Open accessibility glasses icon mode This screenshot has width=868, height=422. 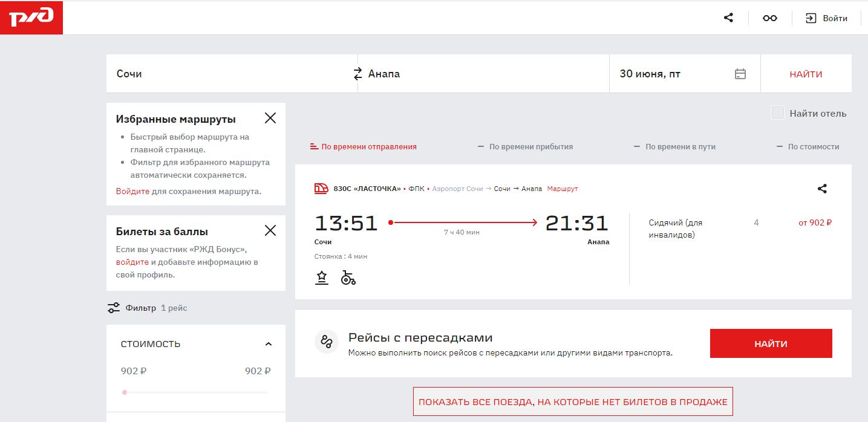coord(769,18)
